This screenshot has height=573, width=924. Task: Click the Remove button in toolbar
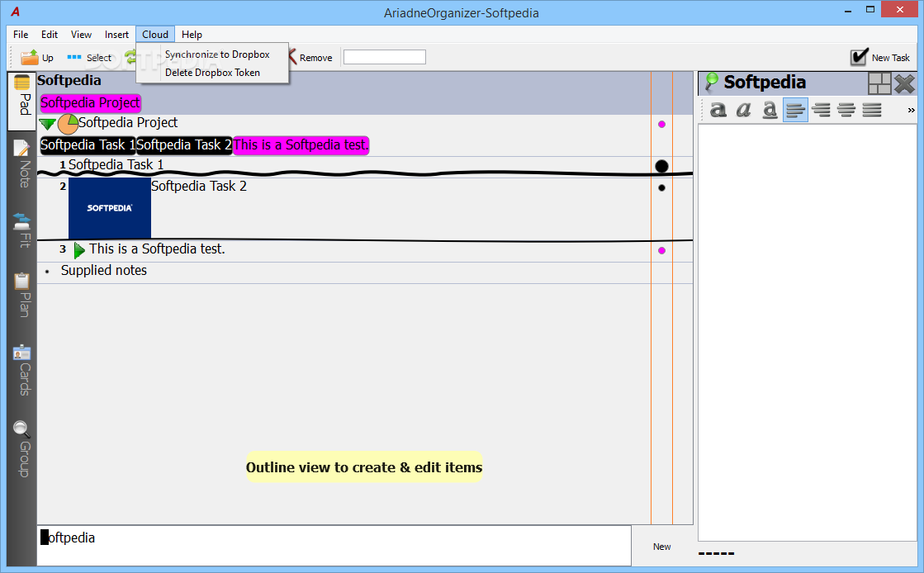pos(310,57)
